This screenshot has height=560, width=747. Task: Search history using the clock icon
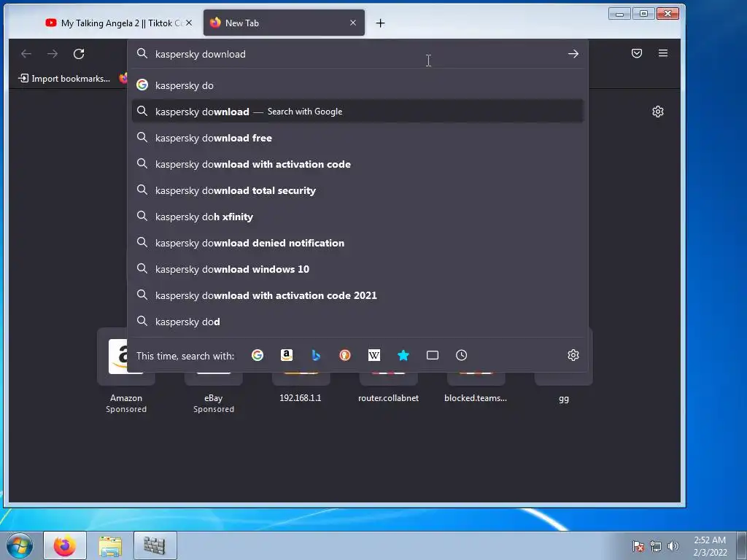pyautogui.click(x=461, y=355)
